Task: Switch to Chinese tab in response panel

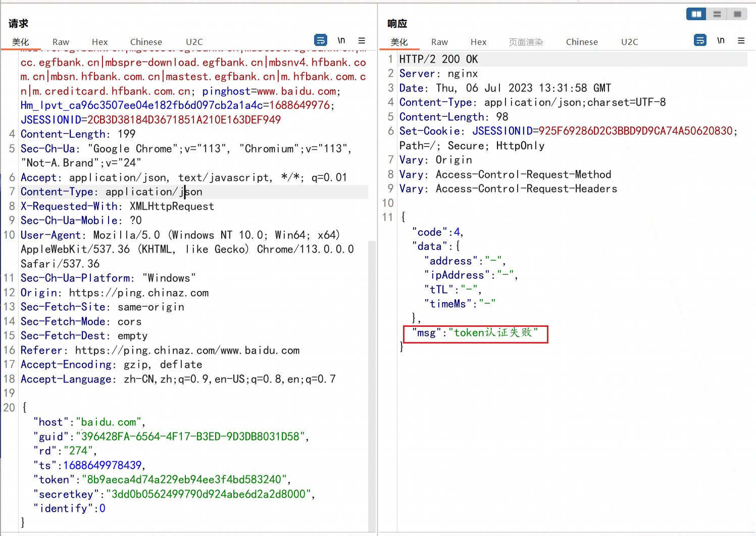Action: (x=582, y=42)
